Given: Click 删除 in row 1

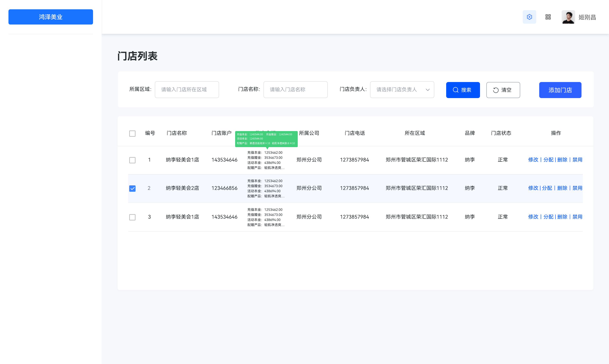Looking at the screenshot, I should tap(562, 160).
